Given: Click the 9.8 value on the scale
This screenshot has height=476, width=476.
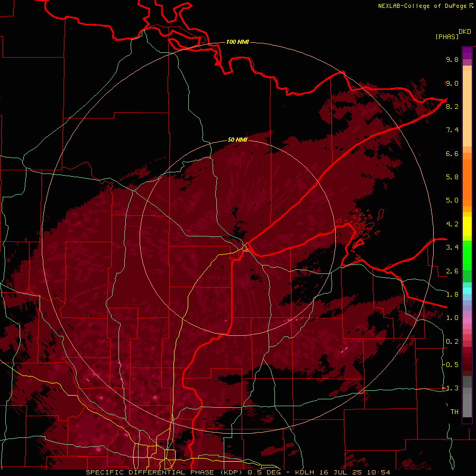Looking at the screenshot, I should tap(452, 59).
